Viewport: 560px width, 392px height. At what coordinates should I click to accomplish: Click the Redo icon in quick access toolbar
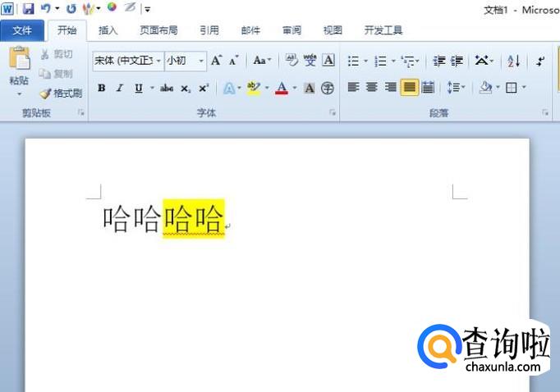pos(71,8)
